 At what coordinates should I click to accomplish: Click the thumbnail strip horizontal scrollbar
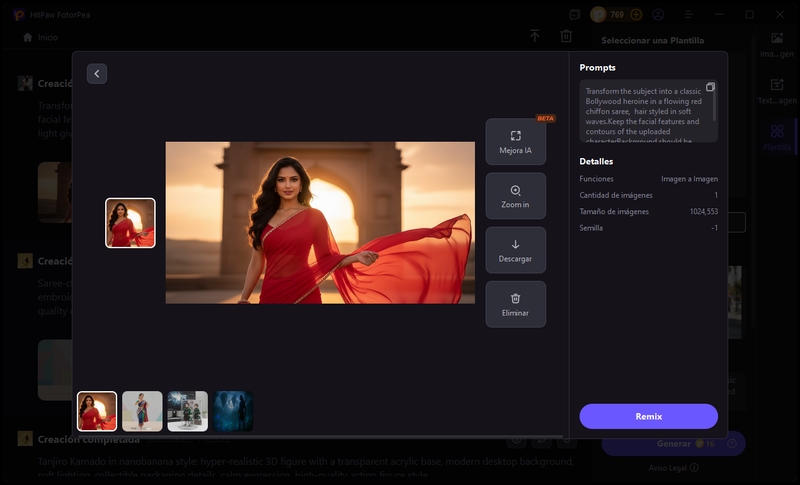pos(320,437)
